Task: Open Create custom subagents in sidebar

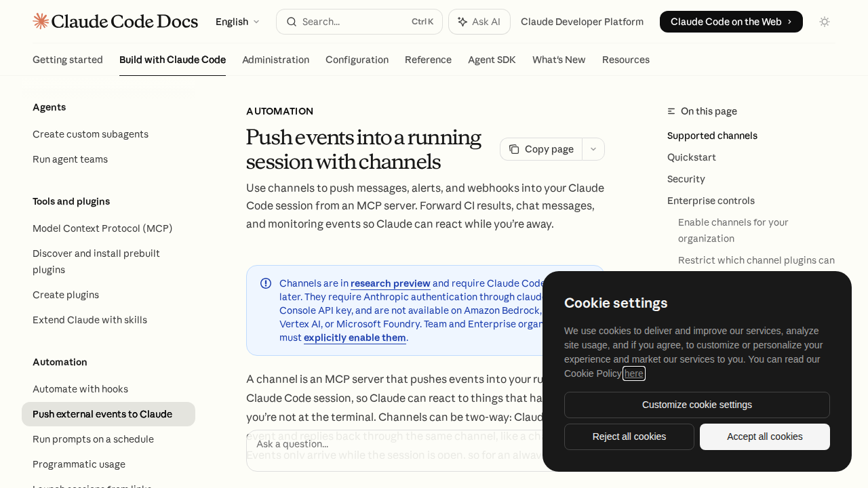Action: (90, 134)
